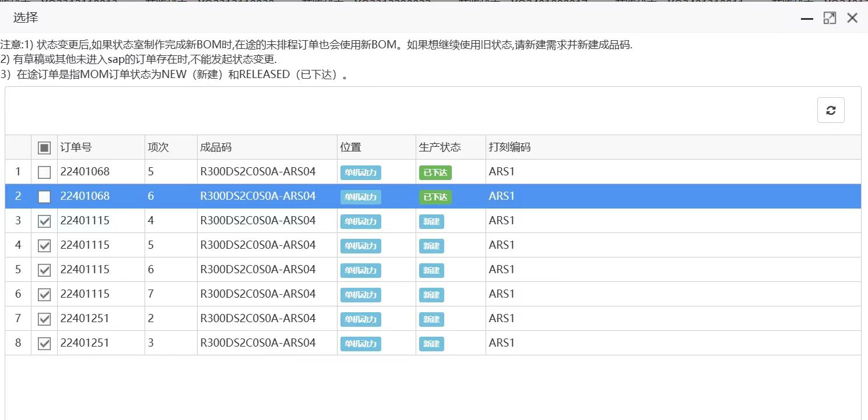Select order number 22401251 in row 7
Viewport: 868px width, 420px height.
click(x=85, y=319)
